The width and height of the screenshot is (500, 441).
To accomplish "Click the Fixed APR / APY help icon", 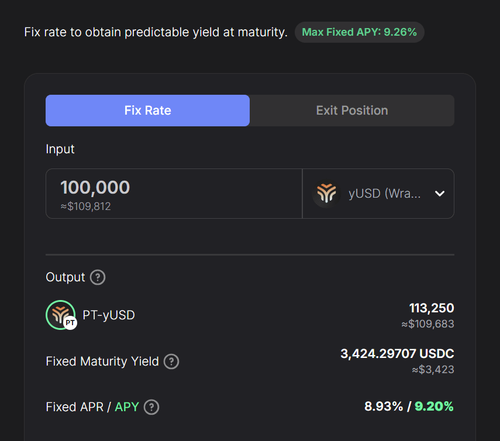I will click(152, 407).
